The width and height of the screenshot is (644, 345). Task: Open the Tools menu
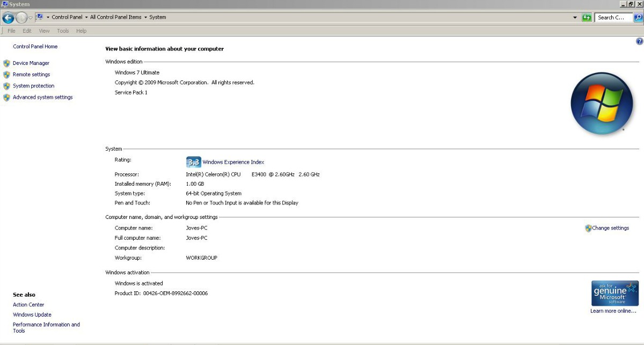[x=63, y=31]
